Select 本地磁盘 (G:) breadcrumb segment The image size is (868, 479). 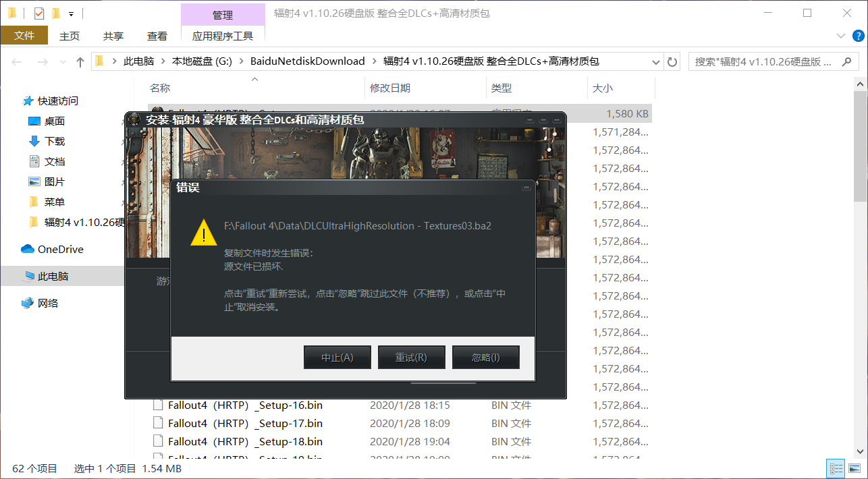coord(202,61)
